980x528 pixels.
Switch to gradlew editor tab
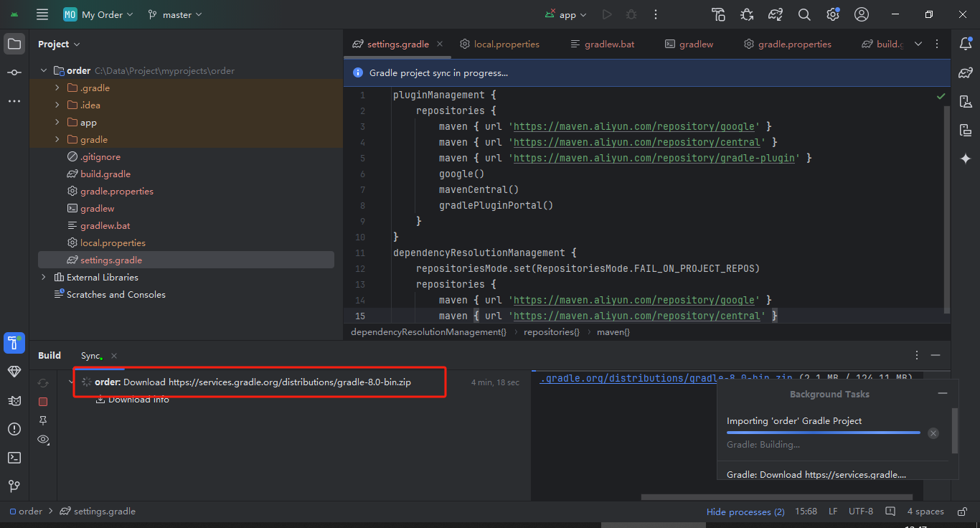[689, 44]
